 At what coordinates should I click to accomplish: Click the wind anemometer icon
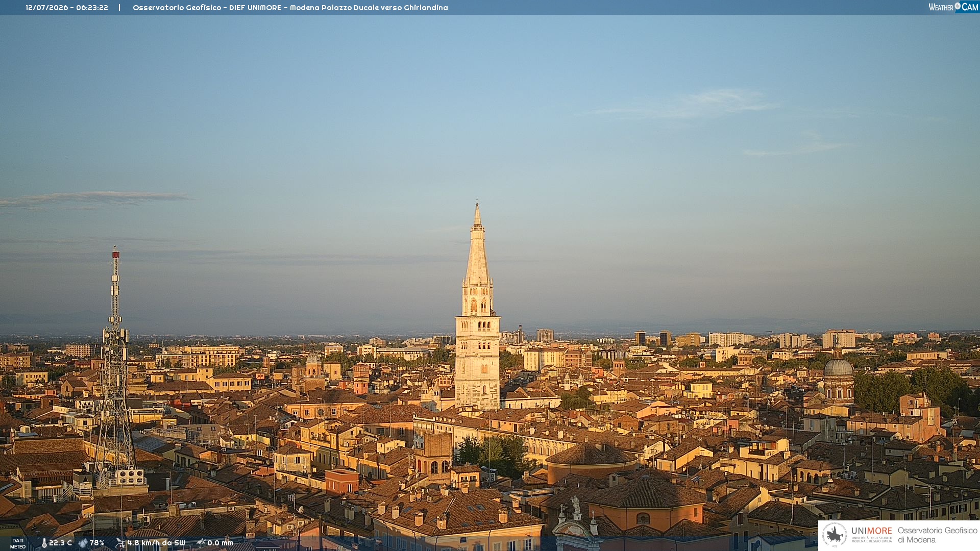tap(120, 543)
